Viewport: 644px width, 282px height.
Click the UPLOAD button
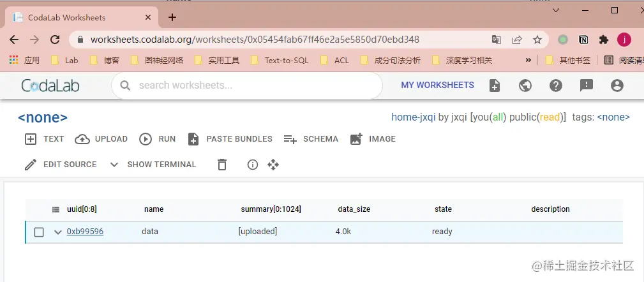(101, 138)
